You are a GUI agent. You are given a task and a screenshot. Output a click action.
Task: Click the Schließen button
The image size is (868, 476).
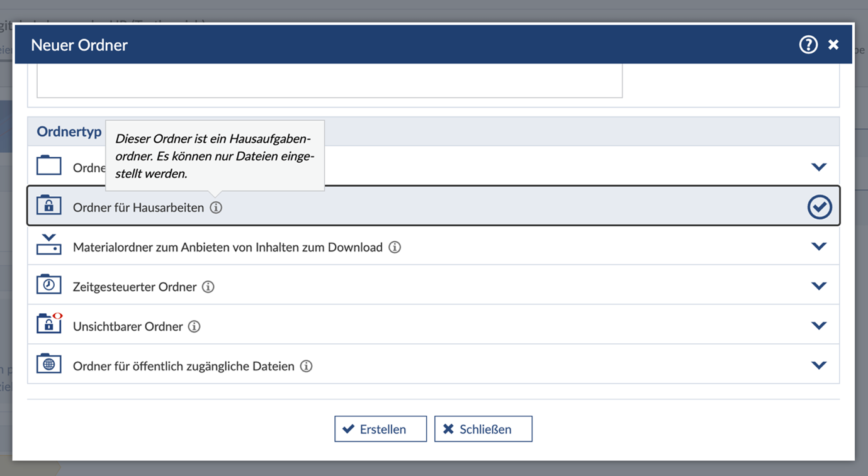pos(483,429)
